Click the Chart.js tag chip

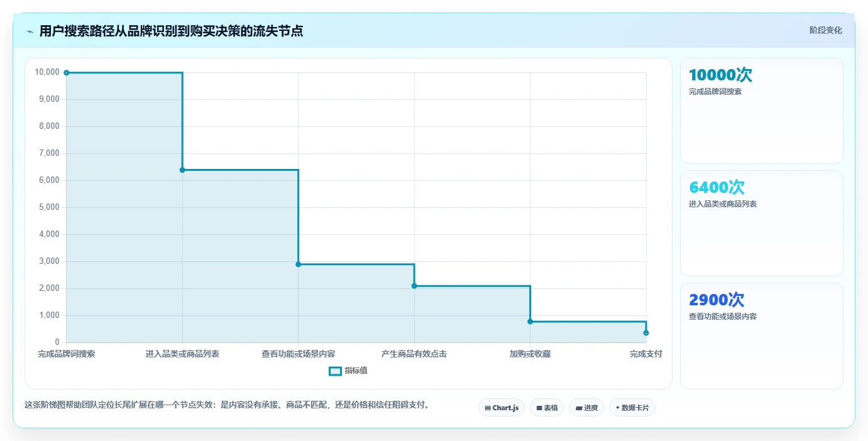502,408
